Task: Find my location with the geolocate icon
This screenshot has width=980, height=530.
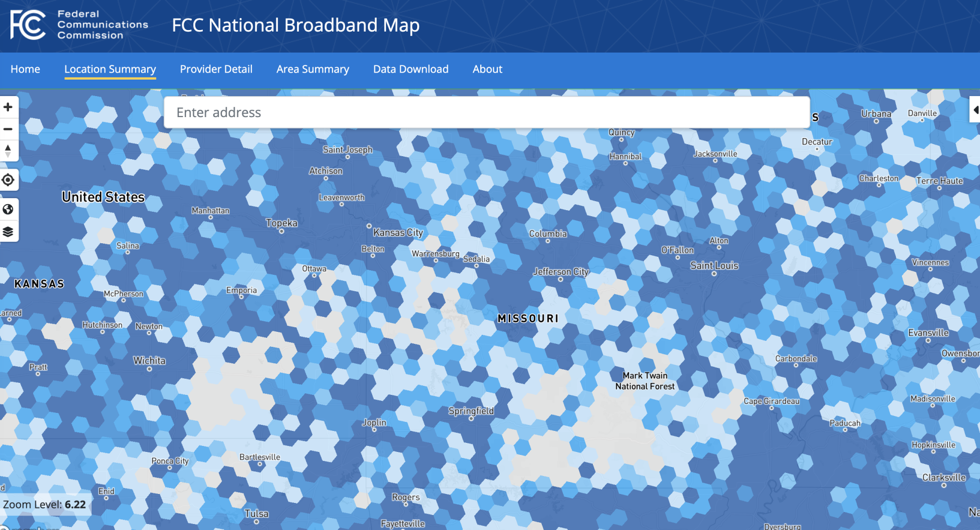Action: pyautogui.click(x=9, y=180)
